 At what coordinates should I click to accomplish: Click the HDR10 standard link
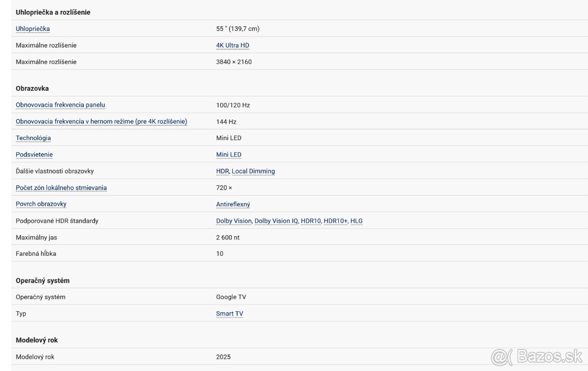(311, 221)
